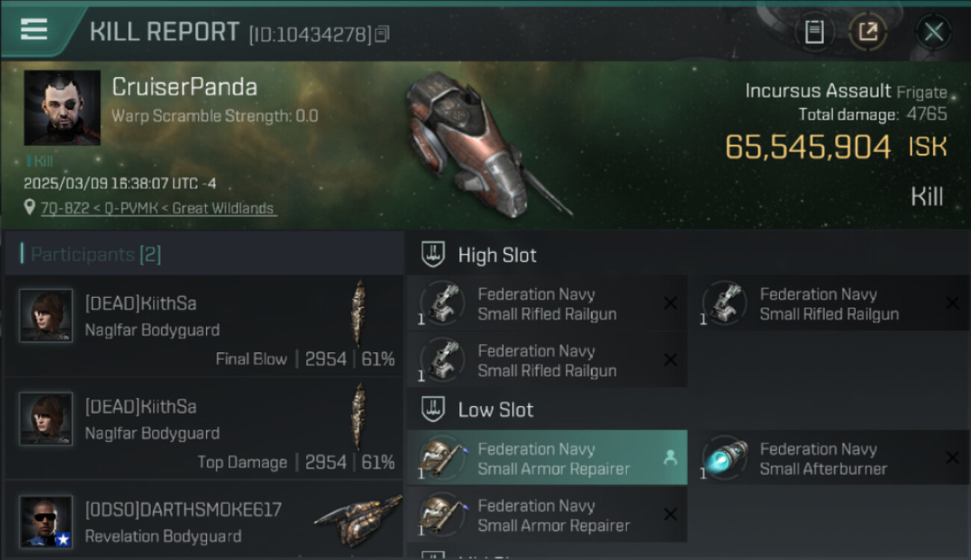Open the 7Q-8Z2 Great Wildlands location link
The image size is (971, 560).
pyautogui.click(x=159, y=208)
